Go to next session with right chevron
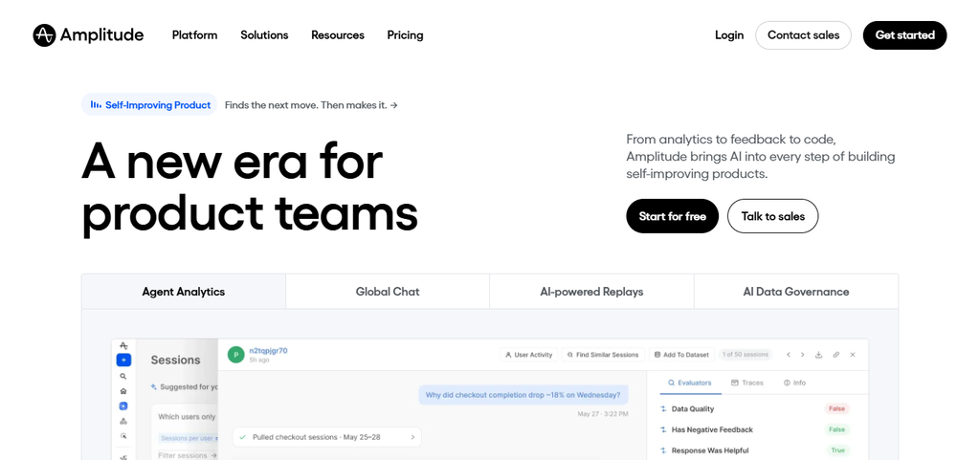This screenshot has height=460, width=980. tap(803, 355)
